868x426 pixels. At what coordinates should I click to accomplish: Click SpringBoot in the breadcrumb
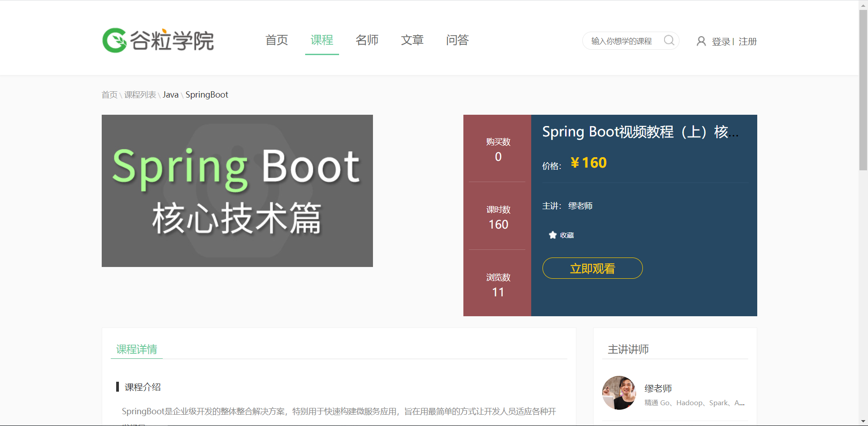[x=207, y=95]
